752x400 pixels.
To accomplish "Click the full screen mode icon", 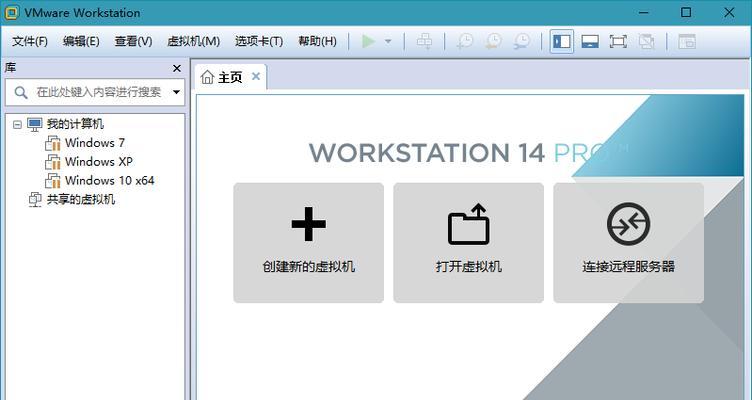I will [x=618, y=42].
